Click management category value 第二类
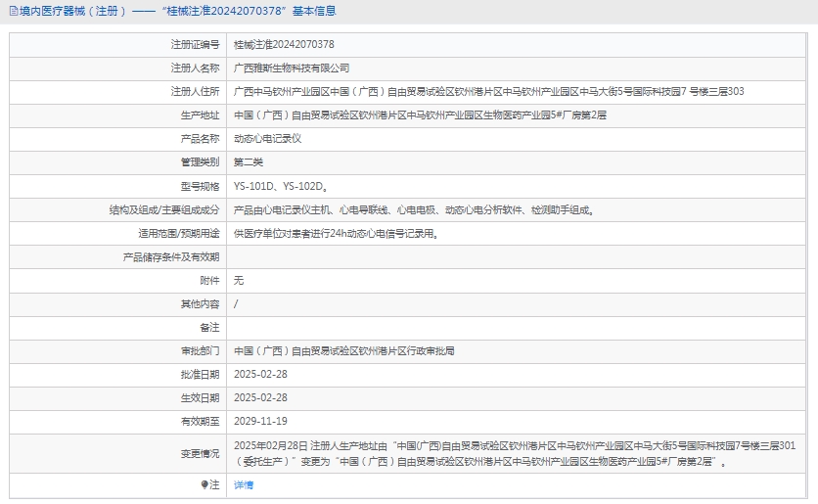818x504 pixels. click(x=249, y=161)
